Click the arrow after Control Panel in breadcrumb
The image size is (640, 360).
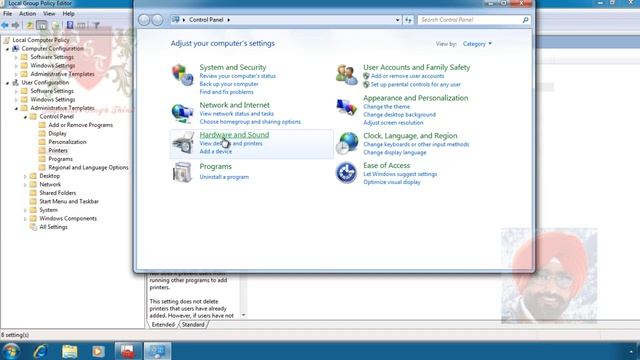point(229,20)
